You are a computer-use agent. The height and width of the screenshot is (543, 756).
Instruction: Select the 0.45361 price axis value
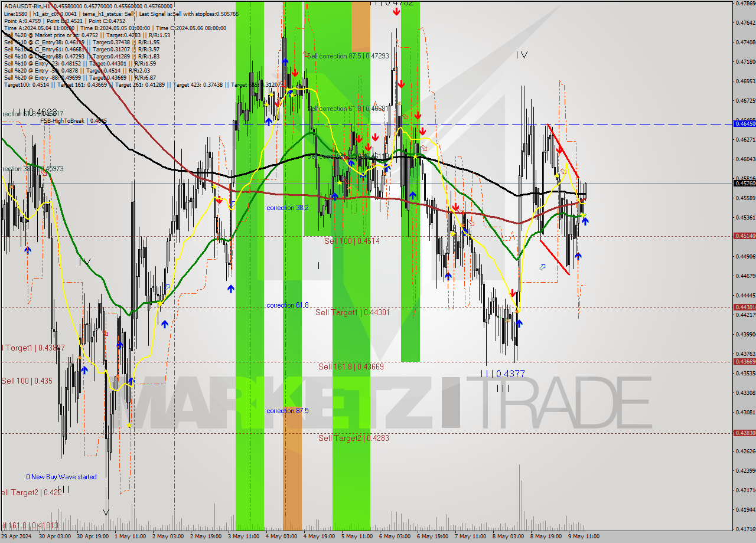point(745,217)
